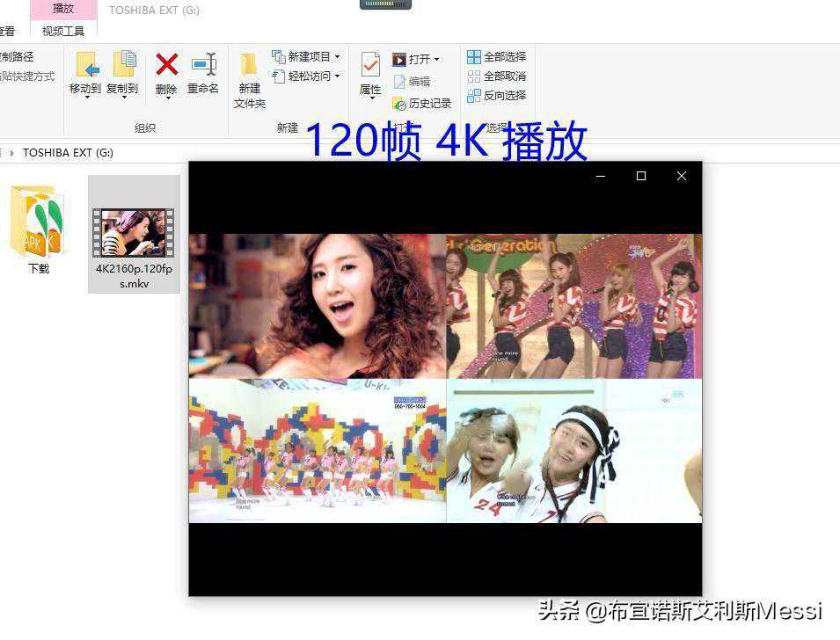Switch to the 播放 tab

pyautogui.click(x=63, y=9)
